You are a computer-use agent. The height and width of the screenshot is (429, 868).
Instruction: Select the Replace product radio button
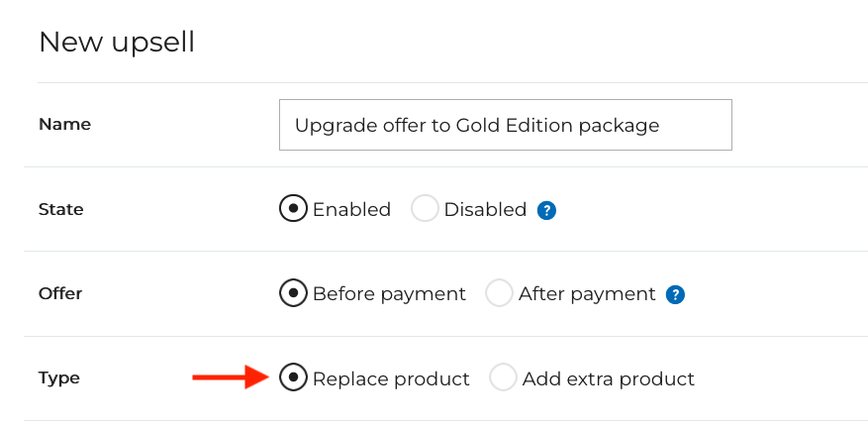[293, 377]
